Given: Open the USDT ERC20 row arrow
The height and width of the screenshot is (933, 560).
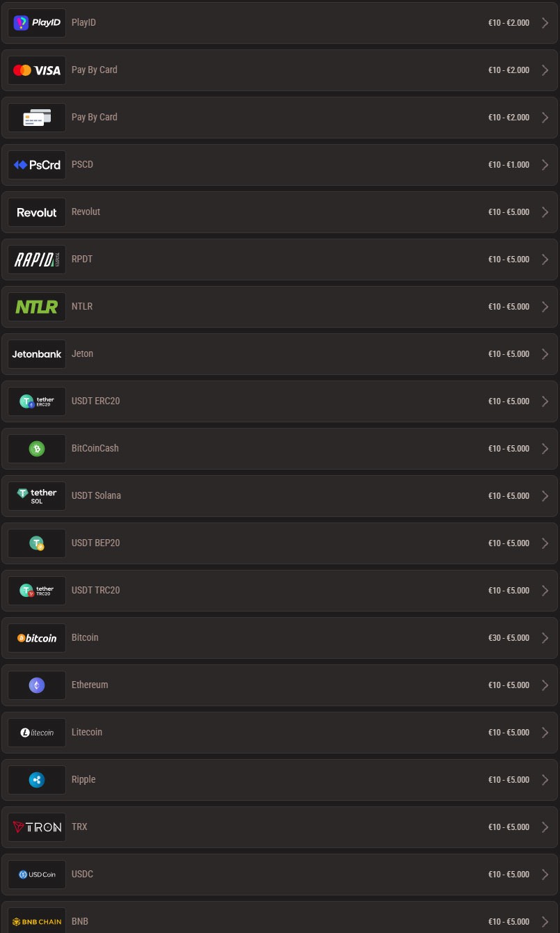Looking at the screenshot, I should click(545, 401).
